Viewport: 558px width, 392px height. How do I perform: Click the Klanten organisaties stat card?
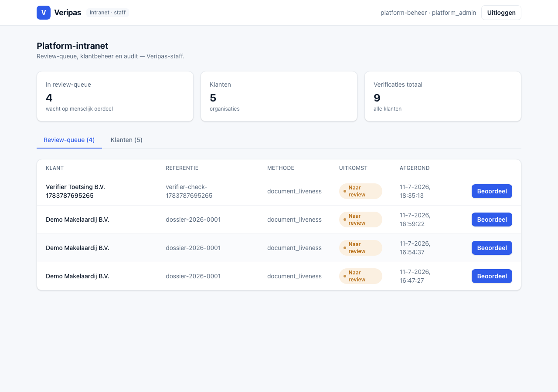click(x=279, y=96)
